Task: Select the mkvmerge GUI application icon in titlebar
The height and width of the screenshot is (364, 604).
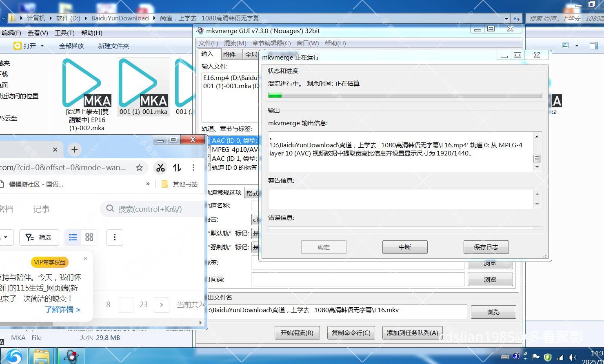Action: tap(200, 31)
